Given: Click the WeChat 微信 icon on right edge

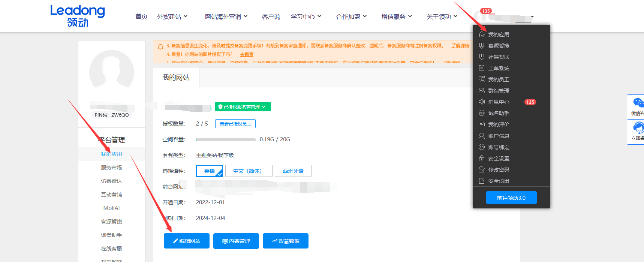Looking at the screenshot, I should tap(638, 103).
